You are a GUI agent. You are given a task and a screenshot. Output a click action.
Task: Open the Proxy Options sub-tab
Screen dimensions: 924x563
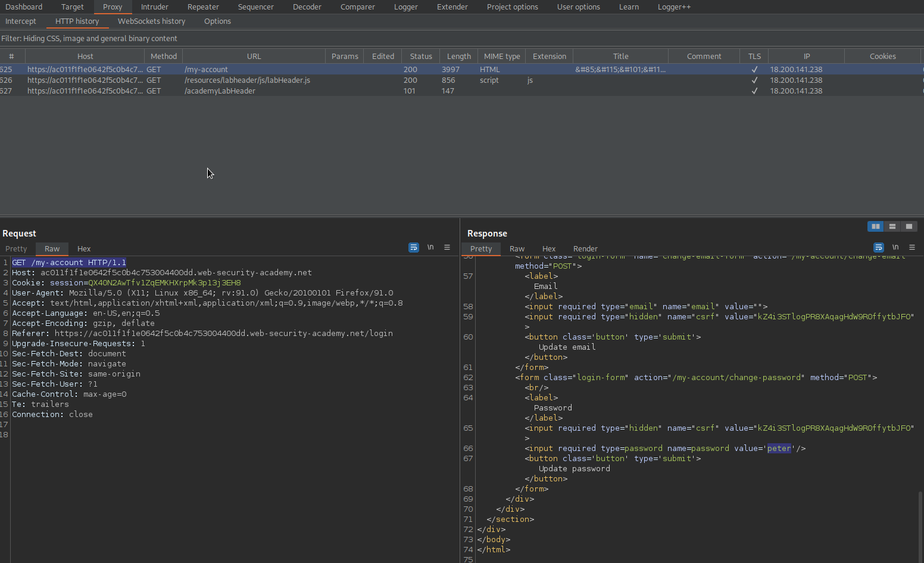pyautogui.click(x=217, y=21)
